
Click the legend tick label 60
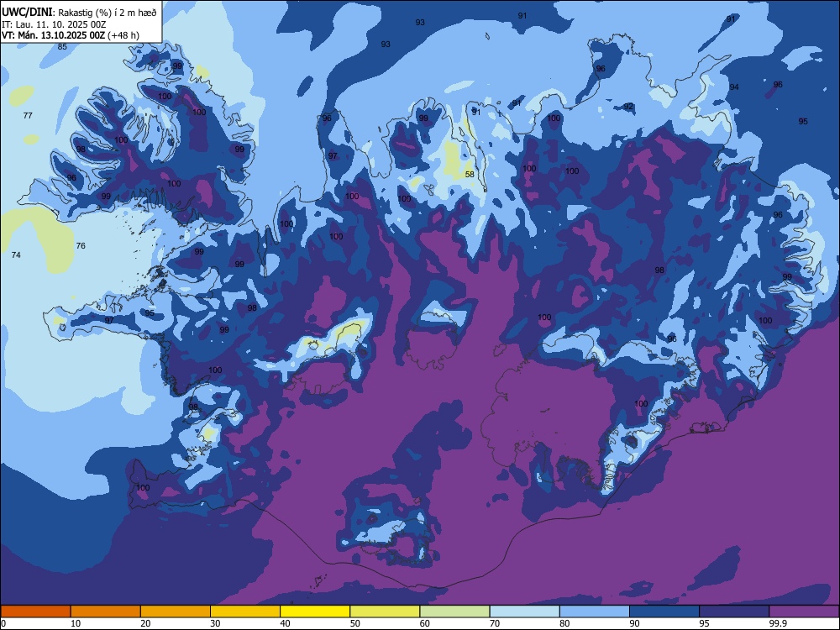pyautogui.click(x=425, y=623)
